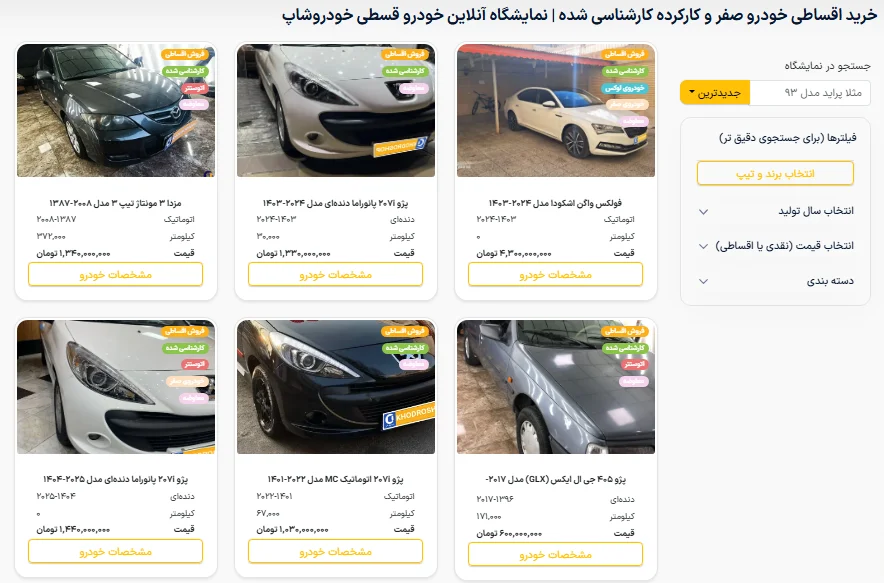Image resolution: width=884 pixels, height=583 pixels.
Task: Click مشخصات خودرو for Peugeot 207 MC 2022
Action: click(335, 551)
